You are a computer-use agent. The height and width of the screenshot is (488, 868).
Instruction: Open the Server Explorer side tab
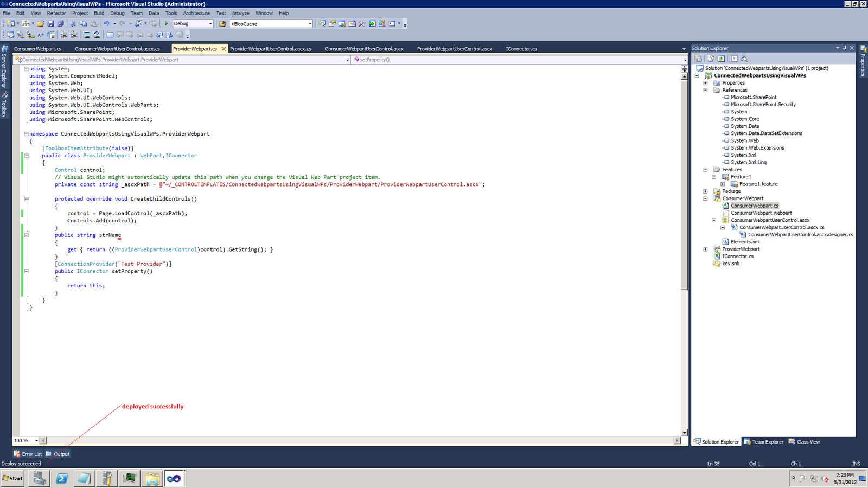(4, 67)
